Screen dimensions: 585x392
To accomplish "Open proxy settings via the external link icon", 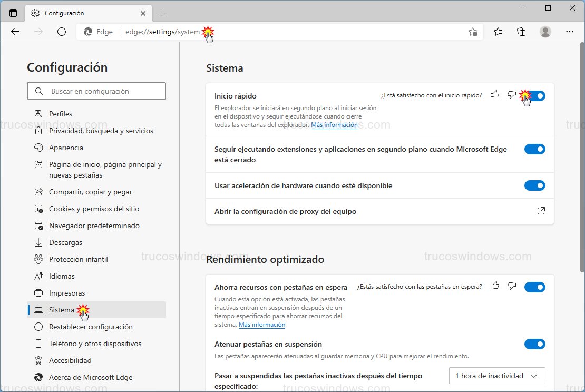I will click(x=541, y=210).
